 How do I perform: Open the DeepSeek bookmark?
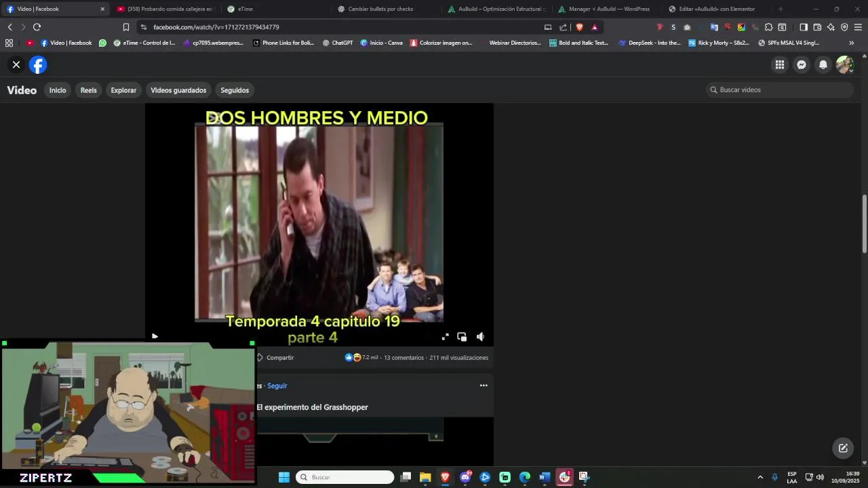(x=650, y=43)
